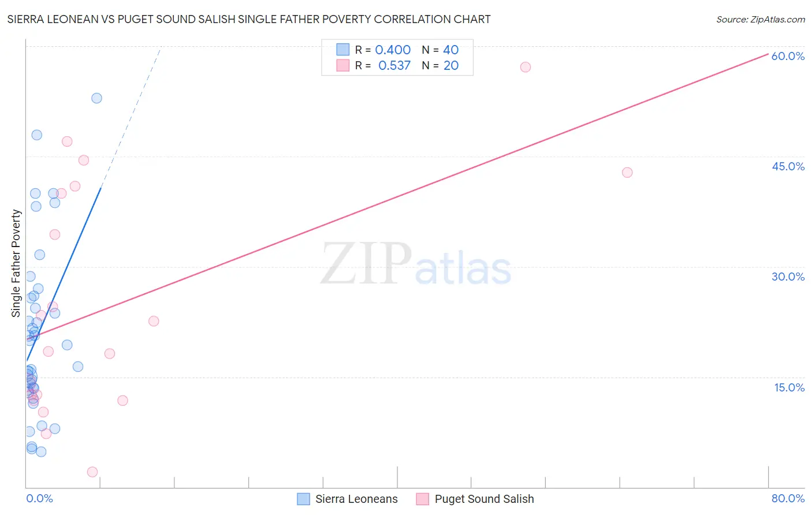Screen dimensions: 812x515
Task: Click the pink data point near 57%
Action: [x=526, y=67]
